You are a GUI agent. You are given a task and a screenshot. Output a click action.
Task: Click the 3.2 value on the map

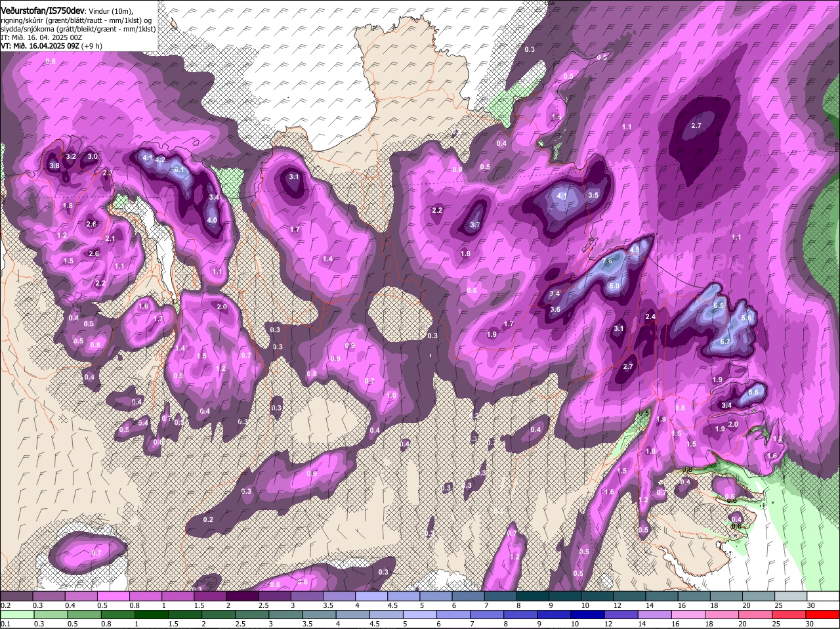coord(72,156)
